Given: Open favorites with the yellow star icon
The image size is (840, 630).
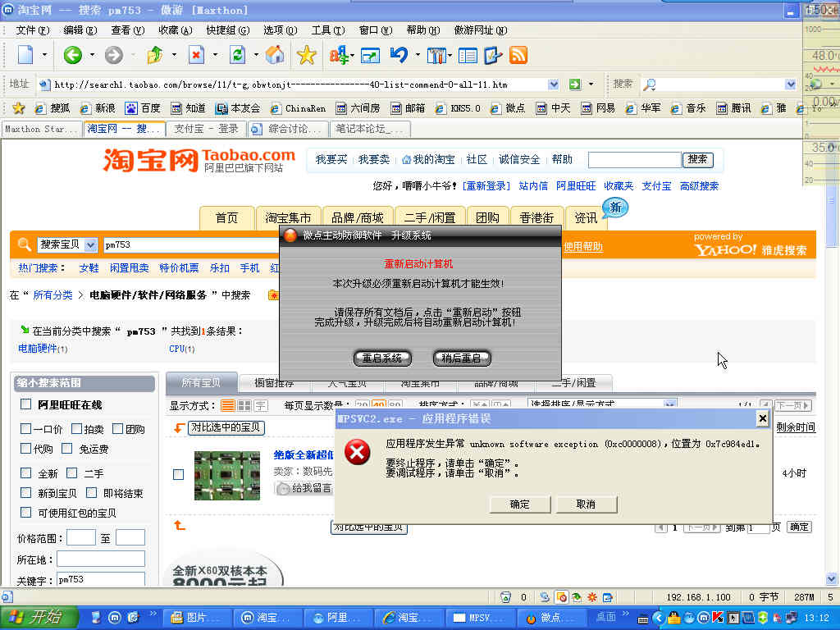Looking at the screenshot, I should point(307,55).
